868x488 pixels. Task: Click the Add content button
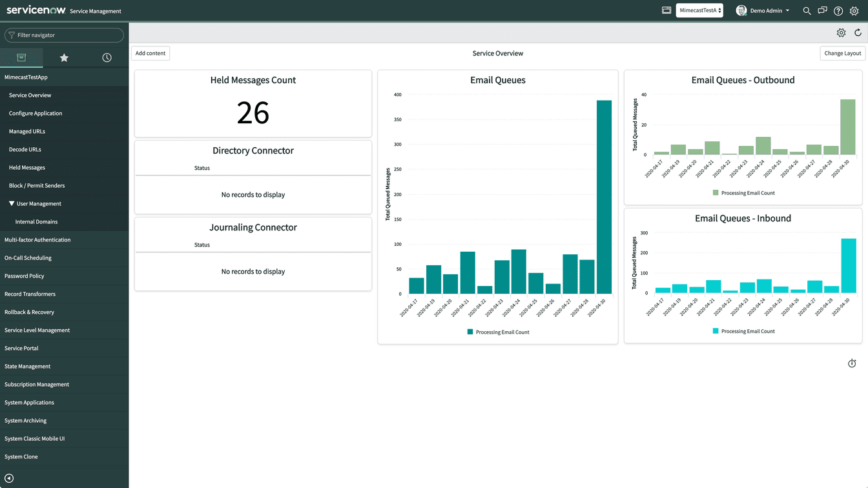coord(150,54)
